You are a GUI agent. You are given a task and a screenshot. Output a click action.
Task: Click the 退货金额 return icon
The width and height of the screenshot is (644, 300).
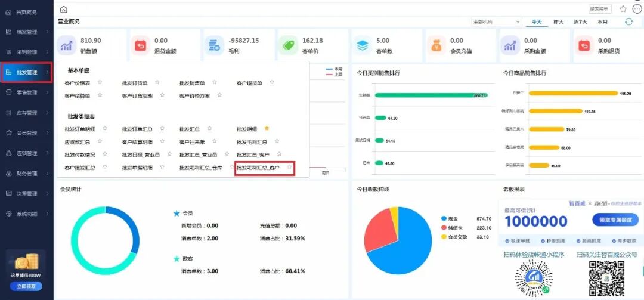pyautogui.click(x=141, y=45)
